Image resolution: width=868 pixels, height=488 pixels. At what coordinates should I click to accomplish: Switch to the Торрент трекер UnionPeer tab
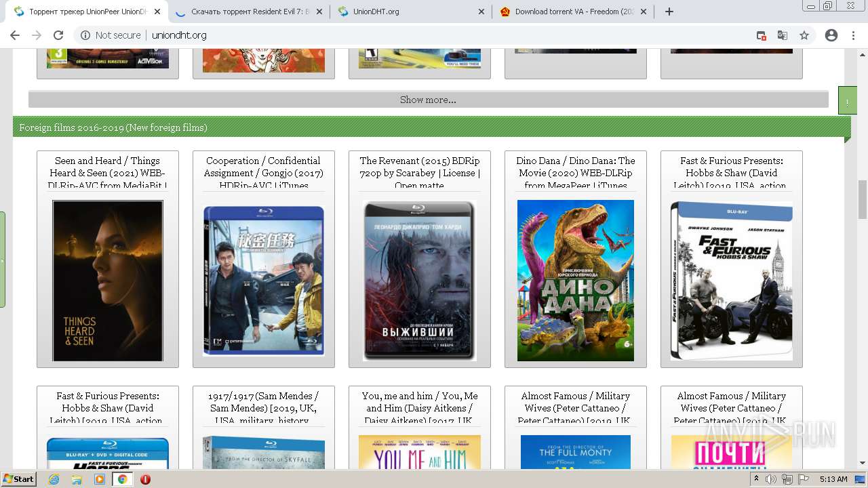(x=87, y=12)
